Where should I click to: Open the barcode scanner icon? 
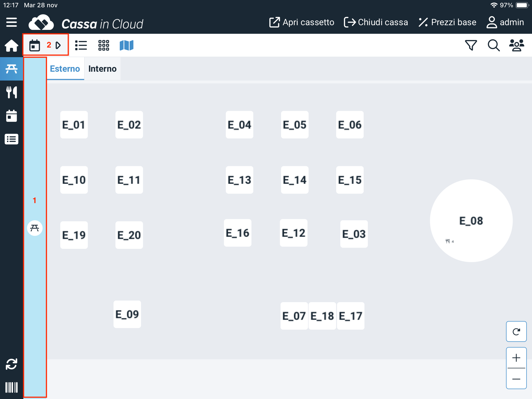(x=11, y=387)
